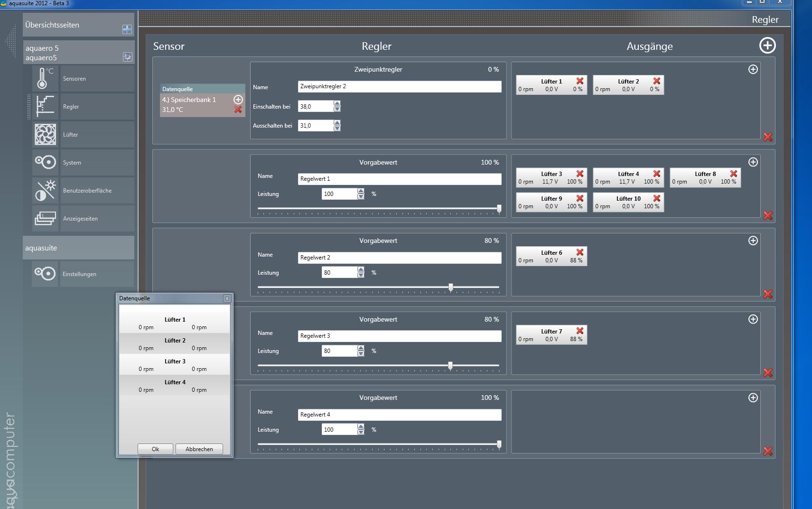Decrease Leistung value for Regelwert 2

tap(361, 275)
